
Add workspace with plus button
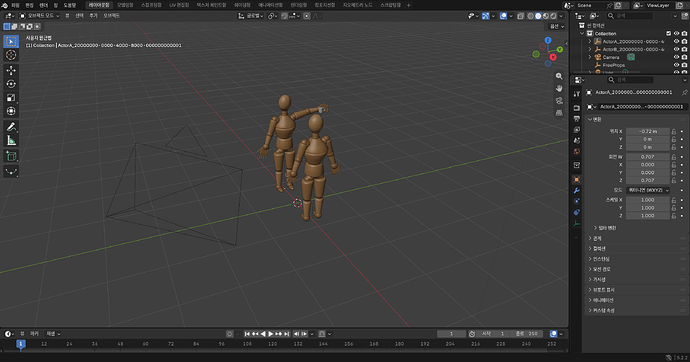click(x=408, y=5)
